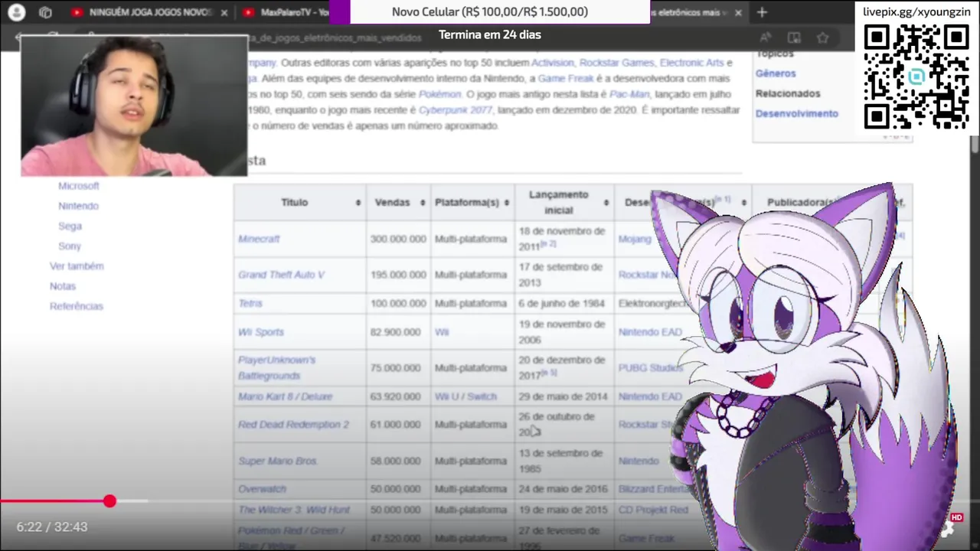Open Super Mario Bros. link

click(277, 461)
